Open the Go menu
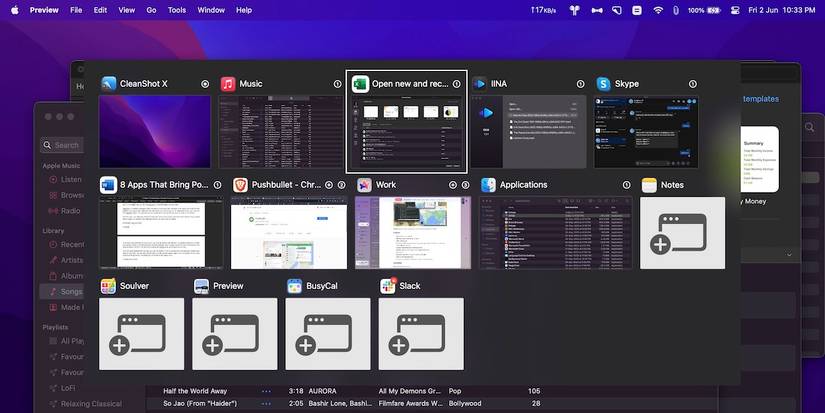Screen dimensions: 825x413 coord(152,10)
